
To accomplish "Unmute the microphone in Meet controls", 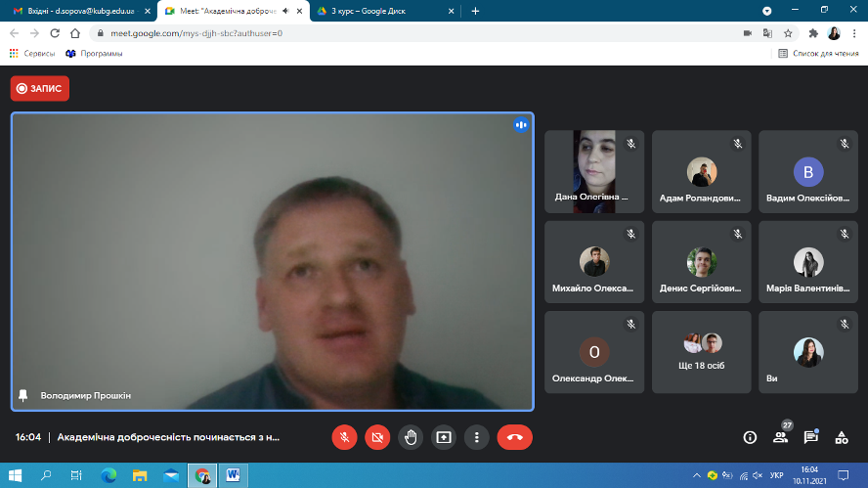I will (x=344, y=437).
